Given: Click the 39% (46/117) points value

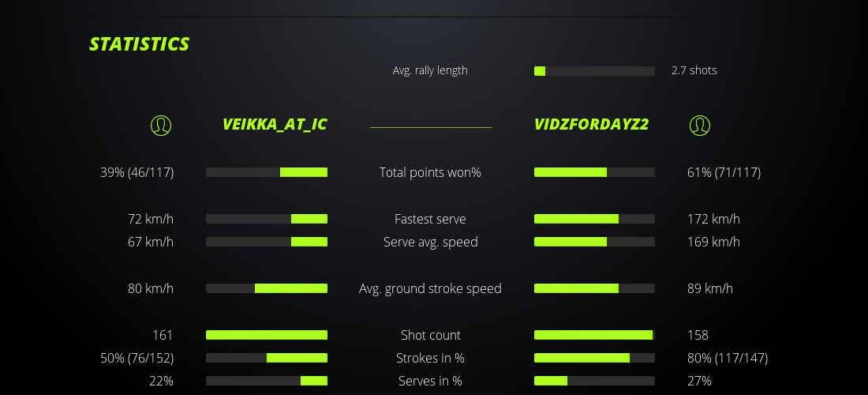Looking at the screenshot, I should [x=137, y=172].
